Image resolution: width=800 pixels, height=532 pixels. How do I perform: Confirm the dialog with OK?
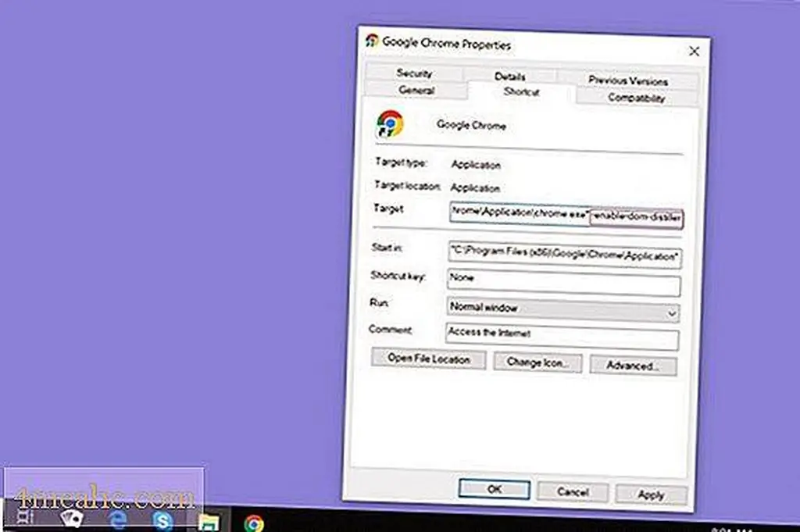tap(494, 489)
